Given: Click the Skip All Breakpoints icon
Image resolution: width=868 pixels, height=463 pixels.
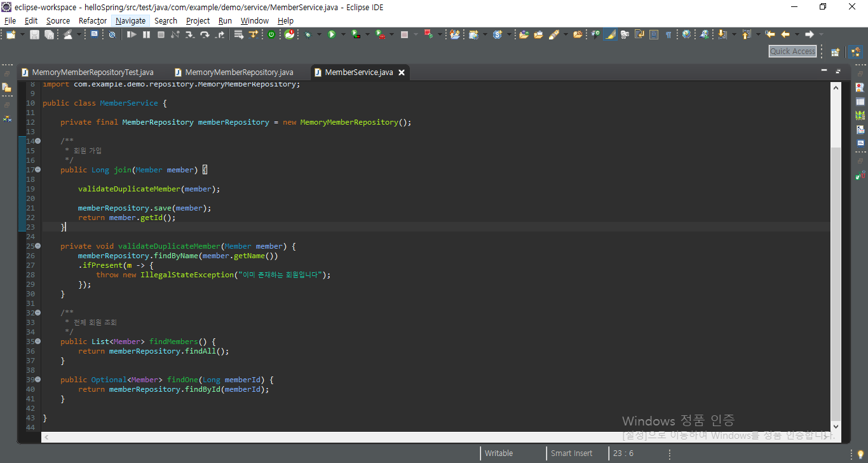Looking at the screenshot, I should 112,34.
